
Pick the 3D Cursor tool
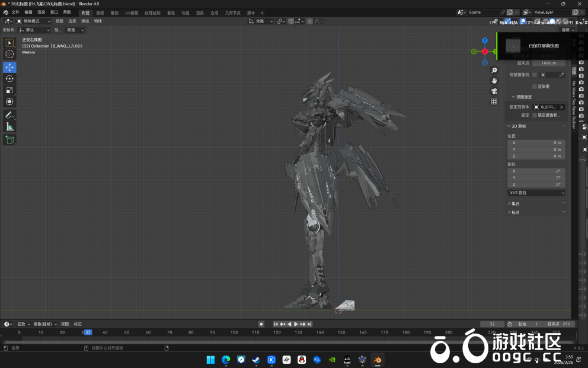tap(9, 54)
